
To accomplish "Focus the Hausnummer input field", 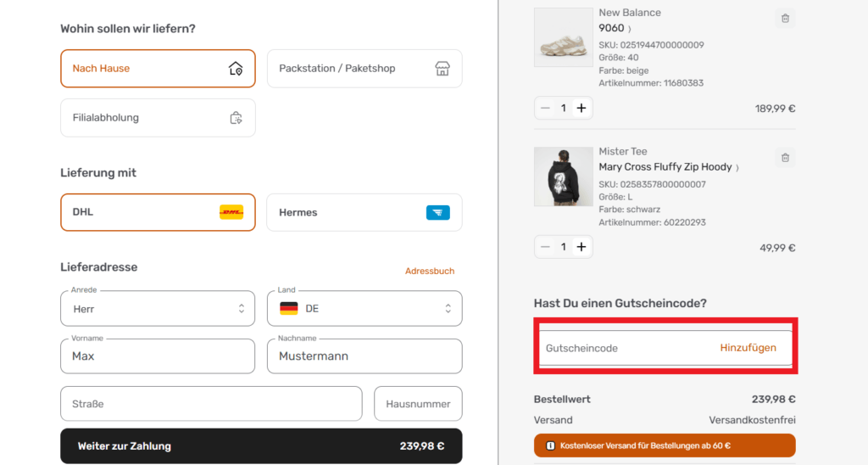I will pyautogui.click(x=418, y=404).
